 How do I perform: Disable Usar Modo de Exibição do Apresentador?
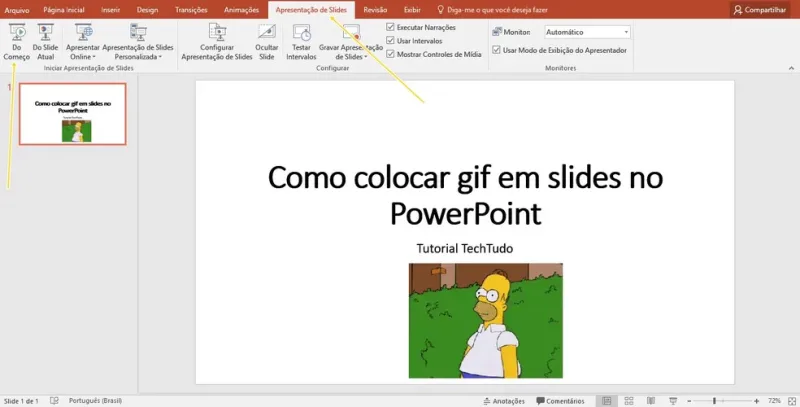(x=496, y=50)
